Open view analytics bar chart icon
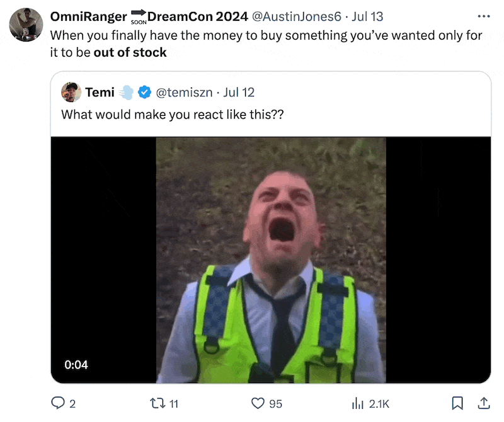The width and height of the screenshot is (504, 422). pos(357,403)
